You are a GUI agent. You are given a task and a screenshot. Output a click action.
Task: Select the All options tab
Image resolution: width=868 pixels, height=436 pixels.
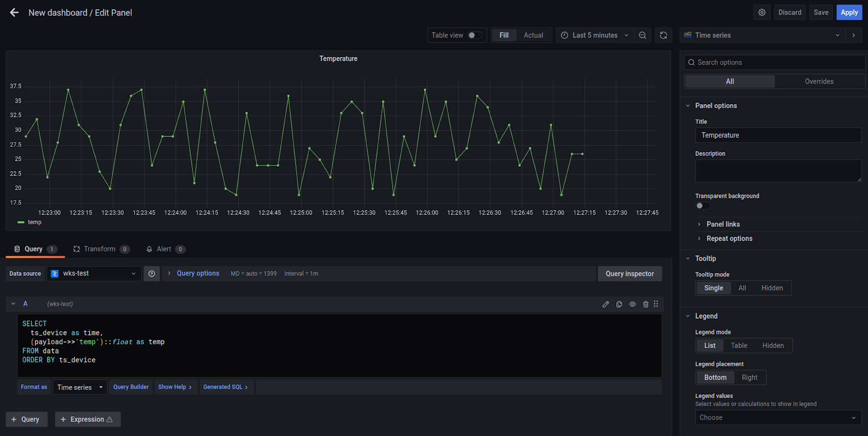click(x=730, y=81)
